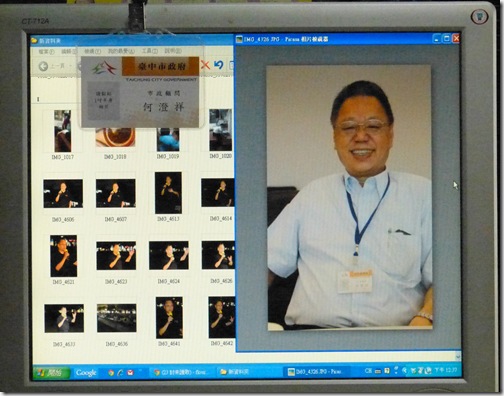Select the IMG_4506 photo thumbnail
This screenshot has width=504, height=396.
[63, 194]
